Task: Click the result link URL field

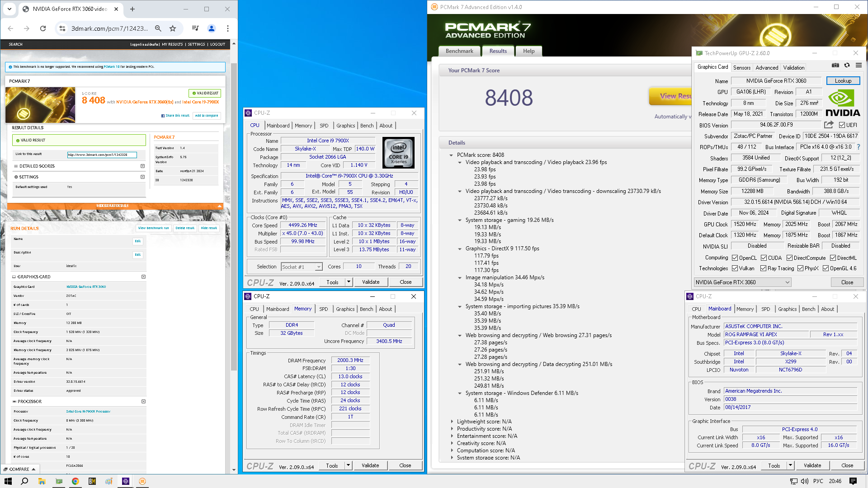Action: tap(102, 155)
